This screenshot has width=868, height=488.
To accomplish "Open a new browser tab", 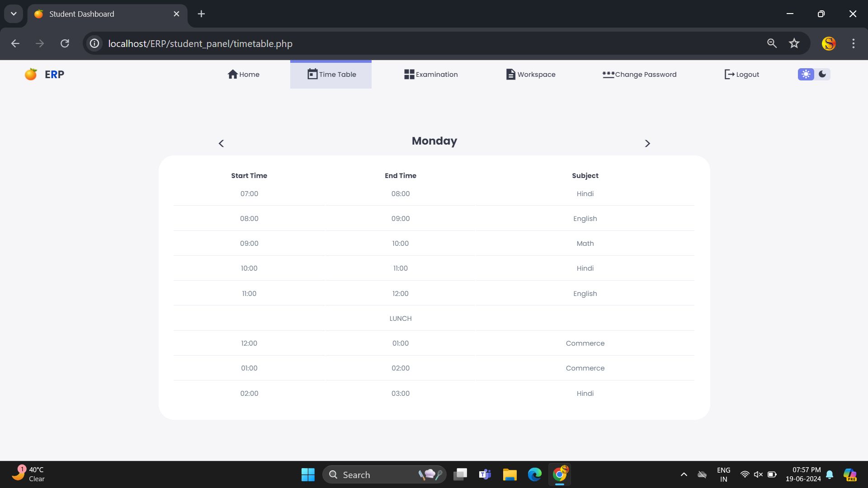I will click(201, 14).
